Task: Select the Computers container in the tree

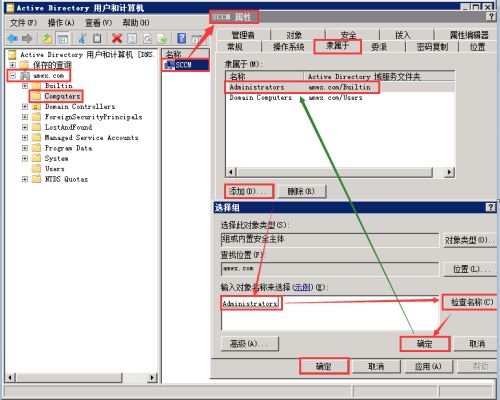Action: click(62, 96)
